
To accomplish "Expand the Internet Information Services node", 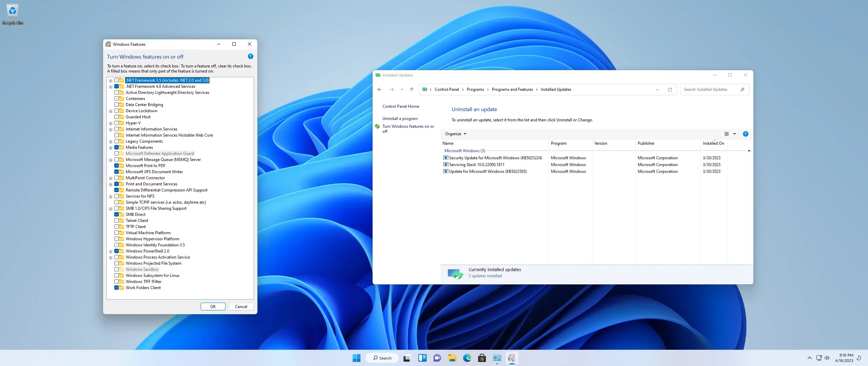I will [x=111, y=129].
